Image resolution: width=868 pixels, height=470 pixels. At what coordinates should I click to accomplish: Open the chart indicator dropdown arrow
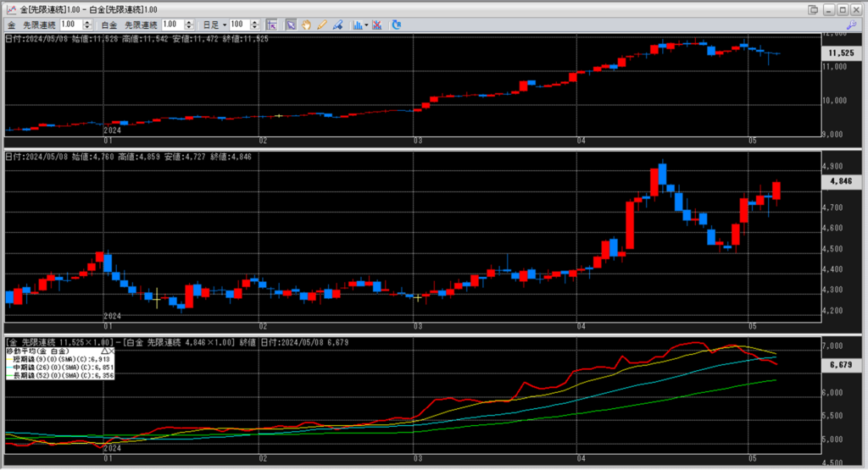click(366, 25)
